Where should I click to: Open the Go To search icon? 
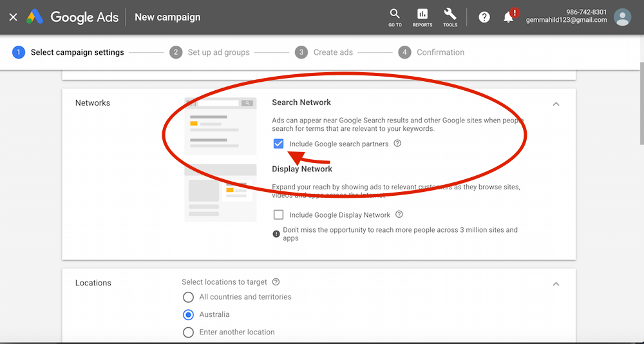[x=395, y=17]
